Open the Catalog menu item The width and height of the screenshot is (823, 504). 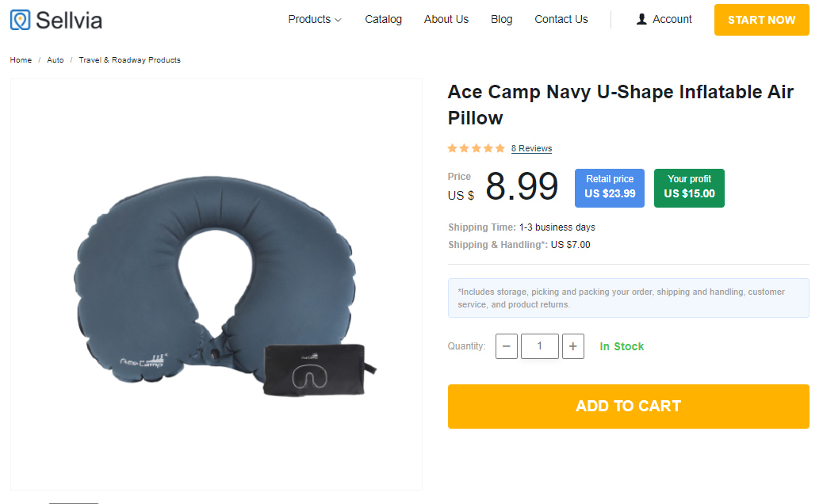pos(384,19)
